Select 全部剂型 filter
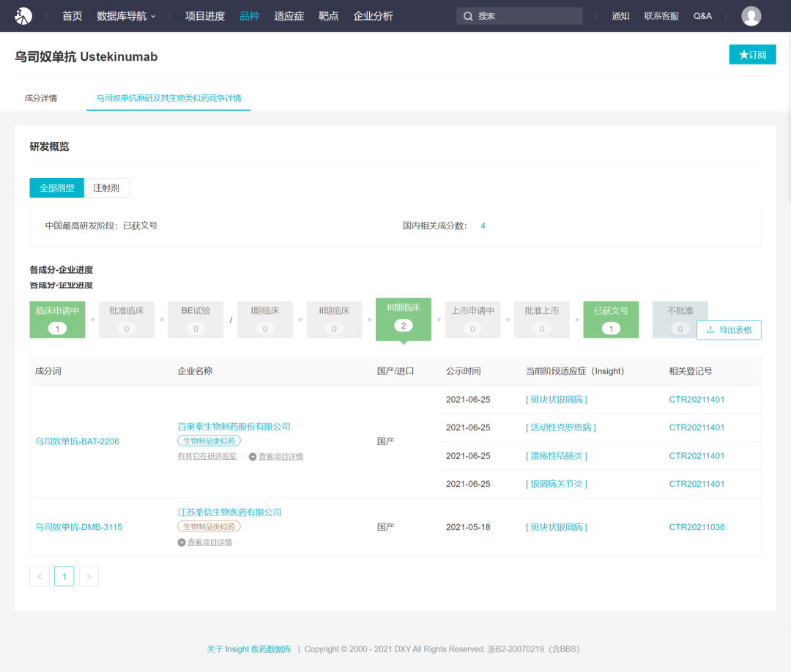The image size is (791, 672). click(57, 188)
